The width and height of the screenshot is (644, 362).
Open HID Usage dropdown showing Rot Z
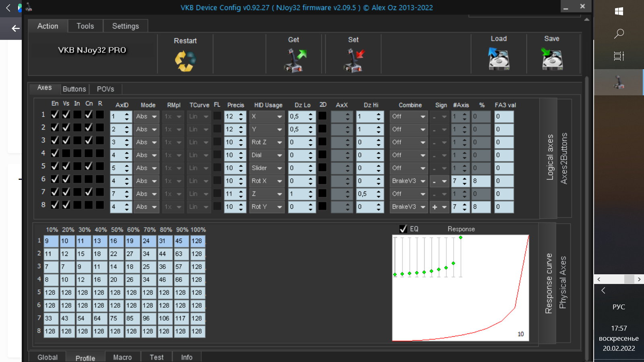click(x=267, y=142)
